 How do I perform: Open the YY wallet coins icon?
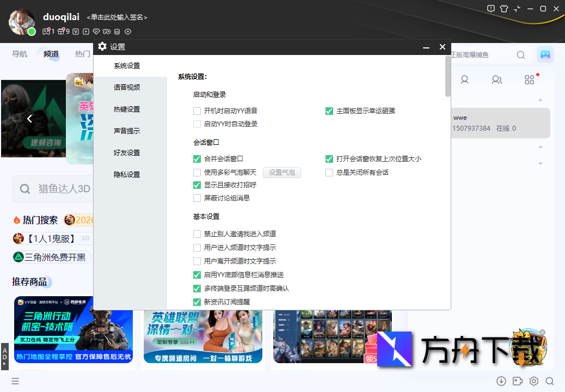click(116, 32)
